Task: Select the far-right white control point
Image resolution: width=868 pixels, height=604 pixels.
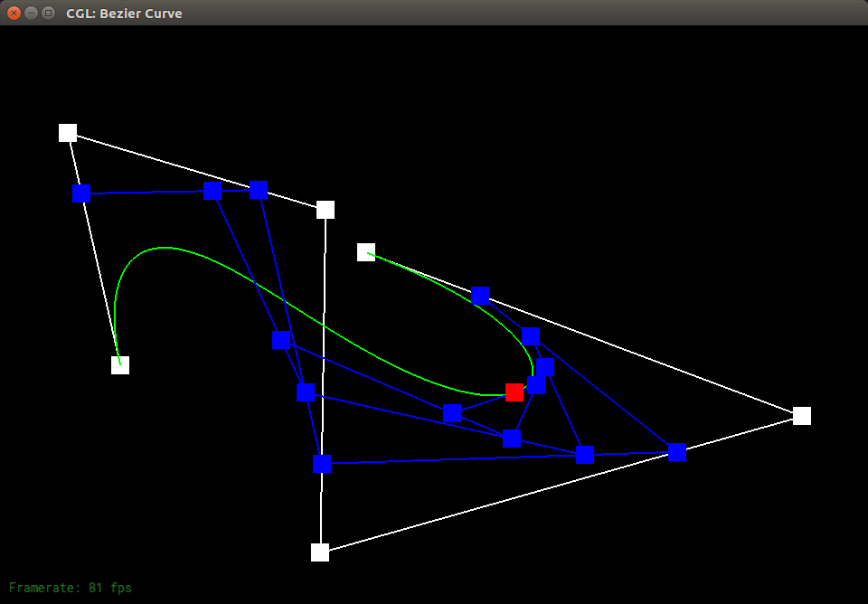Action: (801, 416)
